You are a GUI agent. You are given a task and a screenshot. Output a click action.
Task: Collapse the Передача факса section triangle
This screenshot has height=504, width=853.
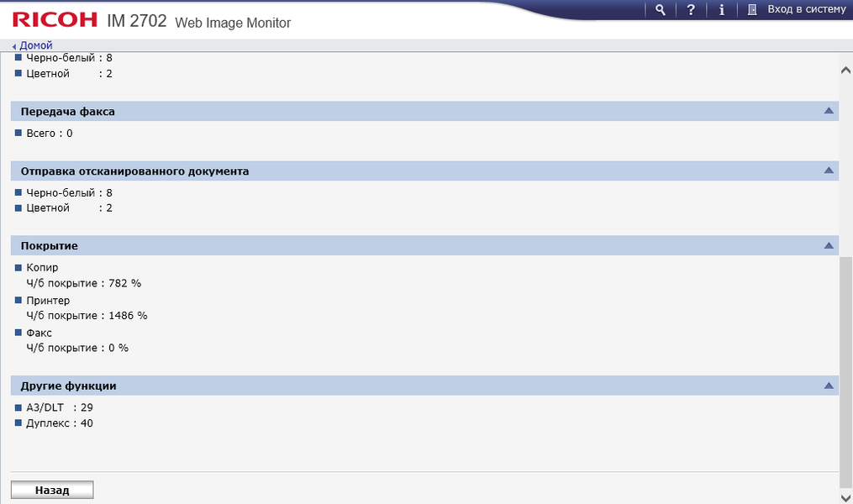tap(829, 111)
